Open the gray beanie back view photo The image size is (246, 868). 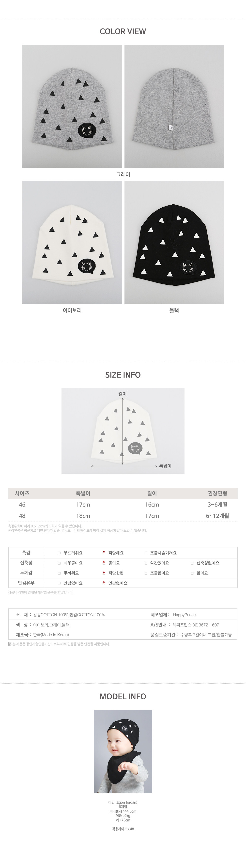point(174,106)
